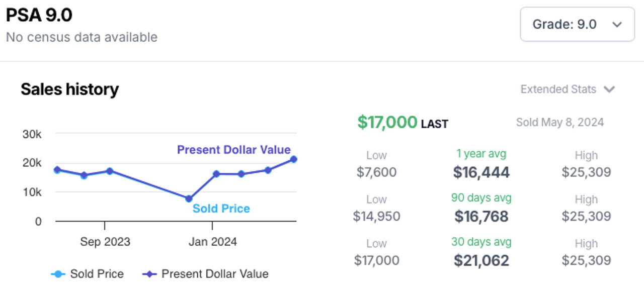Click the Grade dropdown chevron arrow
This screenshot has width=644, height=295.
pos(617,25)
